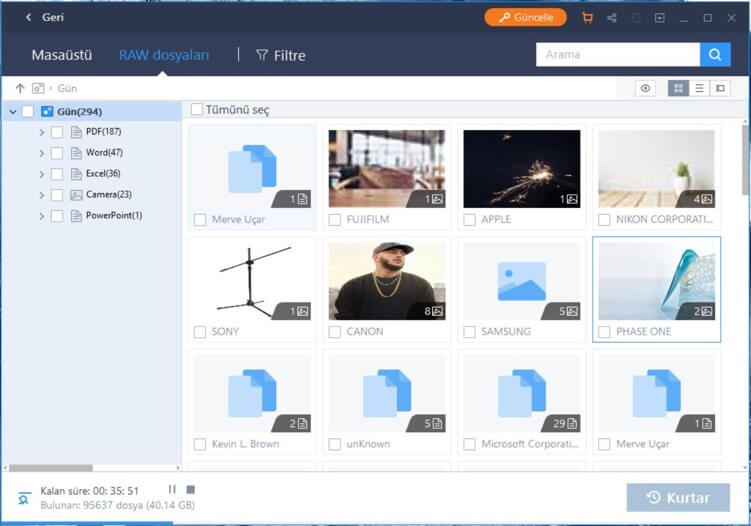Screen dimensions: 751x526
Task: Toggle the eye preview icon
Action: point(646,89)
